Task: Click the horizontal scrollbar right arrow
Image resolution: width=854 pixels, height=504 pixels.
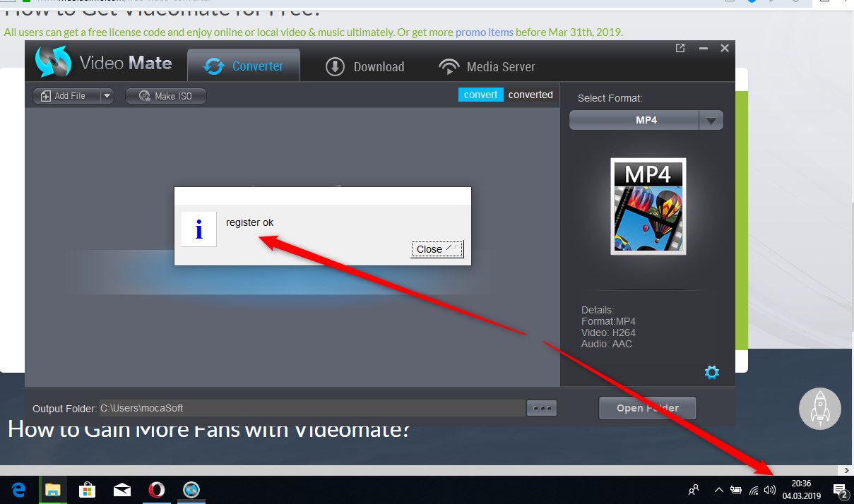Action: [x=848, y=470]
